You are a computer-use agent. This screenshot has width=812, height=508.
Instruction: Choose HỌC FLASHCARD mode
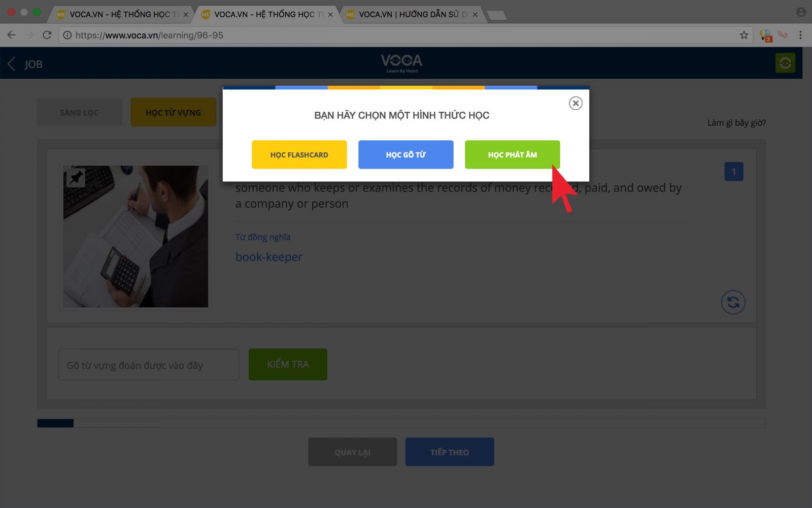[x=299, y=154]
